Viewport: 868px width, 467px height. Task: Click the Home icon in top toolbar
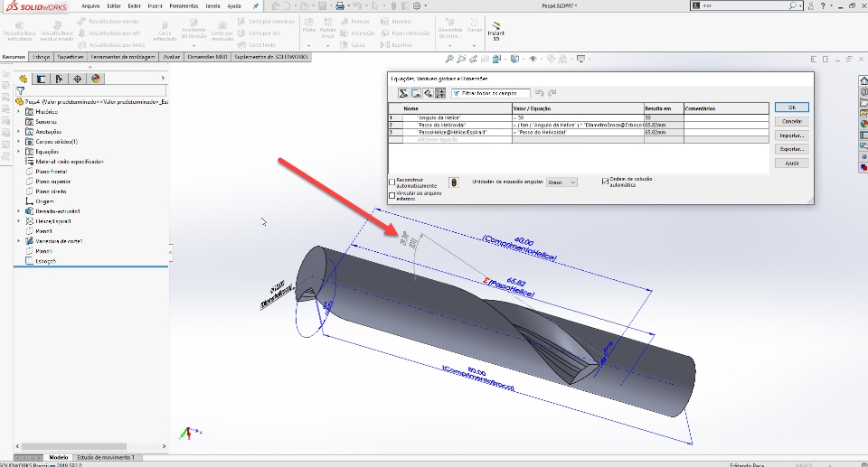click(275, 6)
